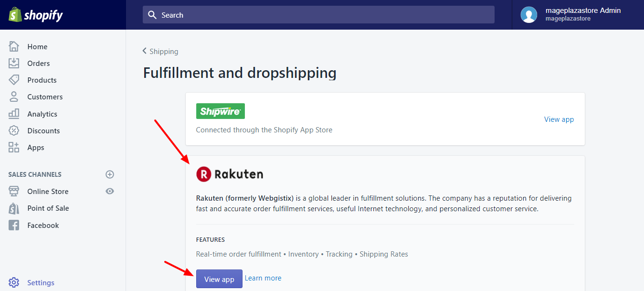Click Fulfillment and dropshipping heading

(x=240, y=73)
